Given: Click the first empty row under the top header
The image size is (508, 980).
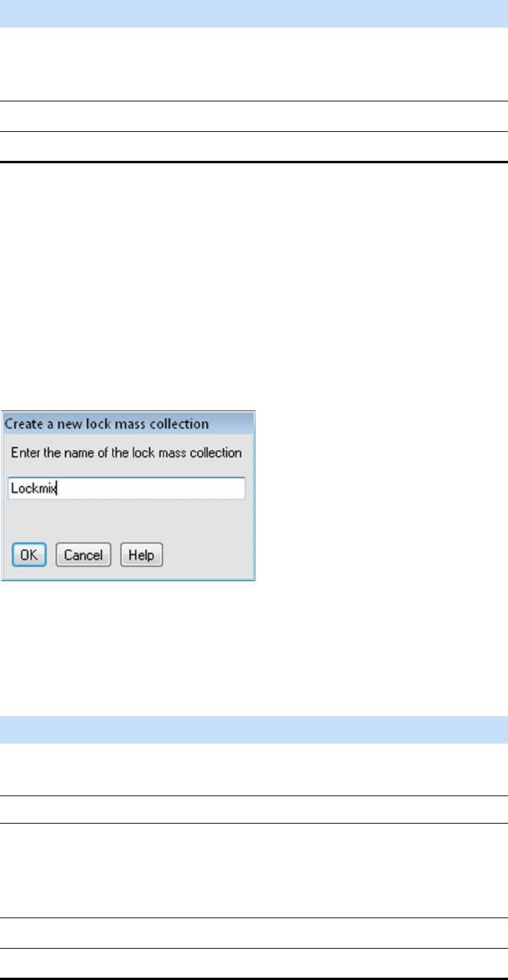Looking at the screenshot, I should [x=254, y=64].
